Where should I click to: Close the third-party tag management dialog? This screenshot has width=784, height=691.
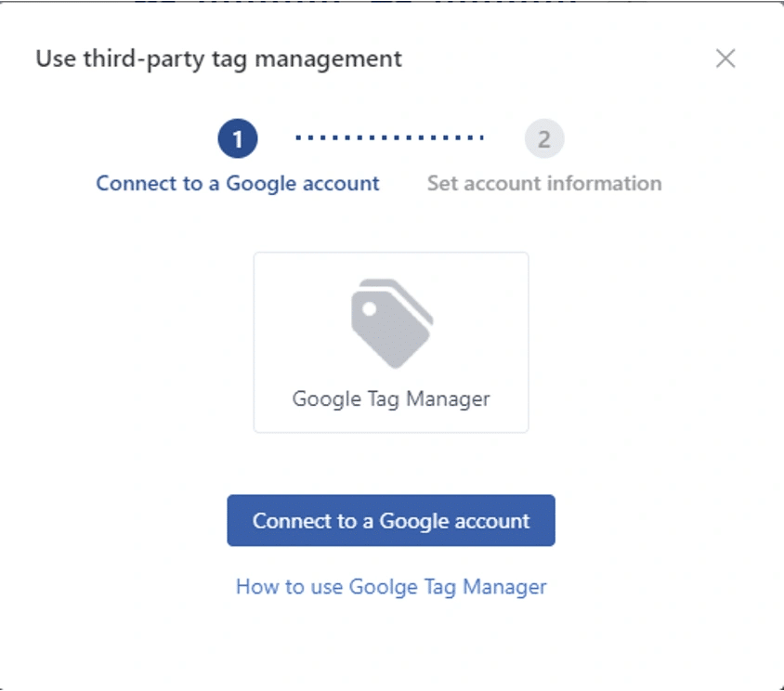coord(725,59)
